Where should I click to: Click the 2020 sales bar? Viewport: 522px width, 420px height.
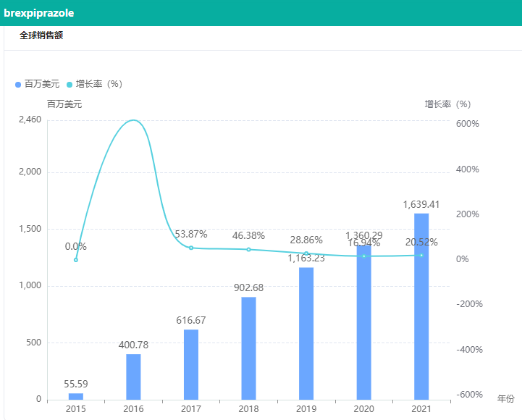click(x=363, y=326)
